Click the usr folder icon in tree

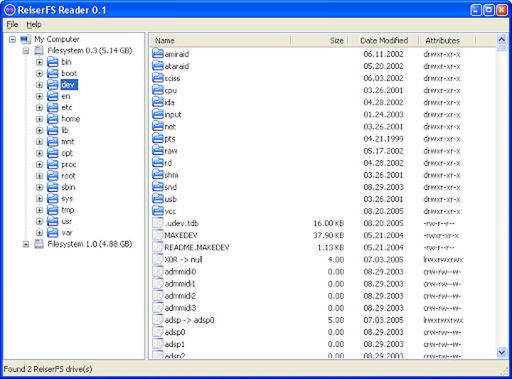[x=53, y=221]
